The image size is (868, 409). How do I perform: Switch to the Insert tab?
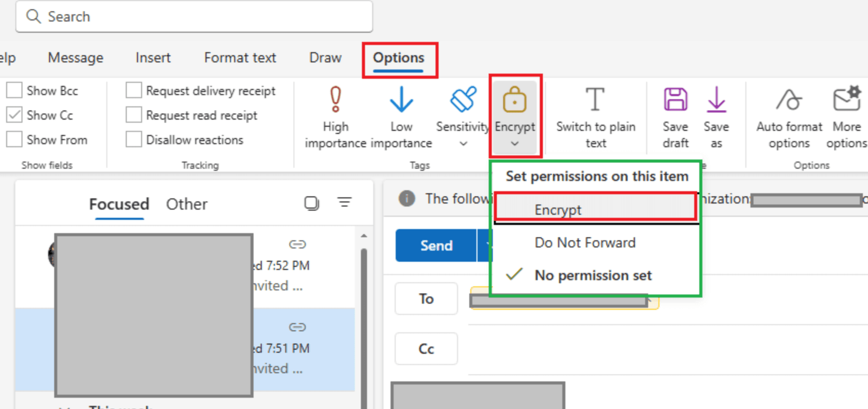point(153,58)
